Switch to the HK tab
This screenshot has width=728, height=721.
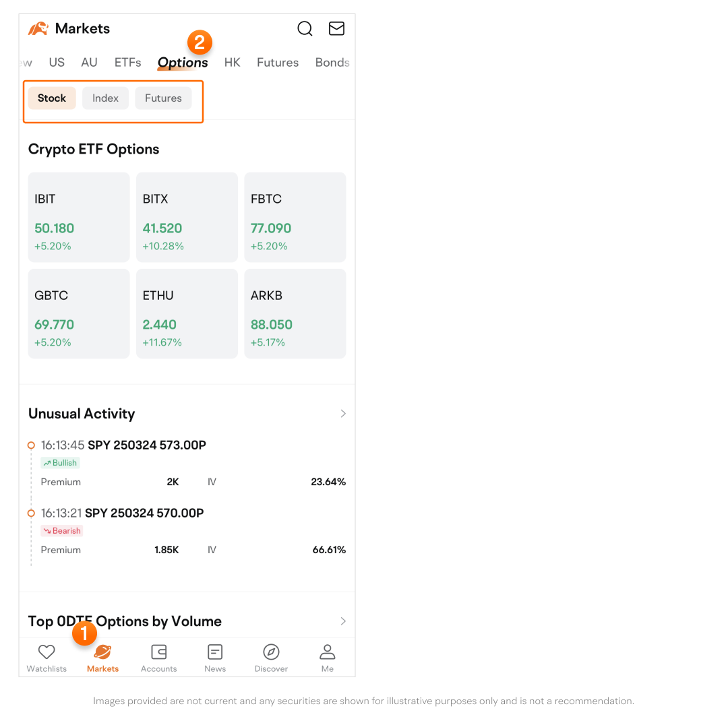(x=232, y=63)
